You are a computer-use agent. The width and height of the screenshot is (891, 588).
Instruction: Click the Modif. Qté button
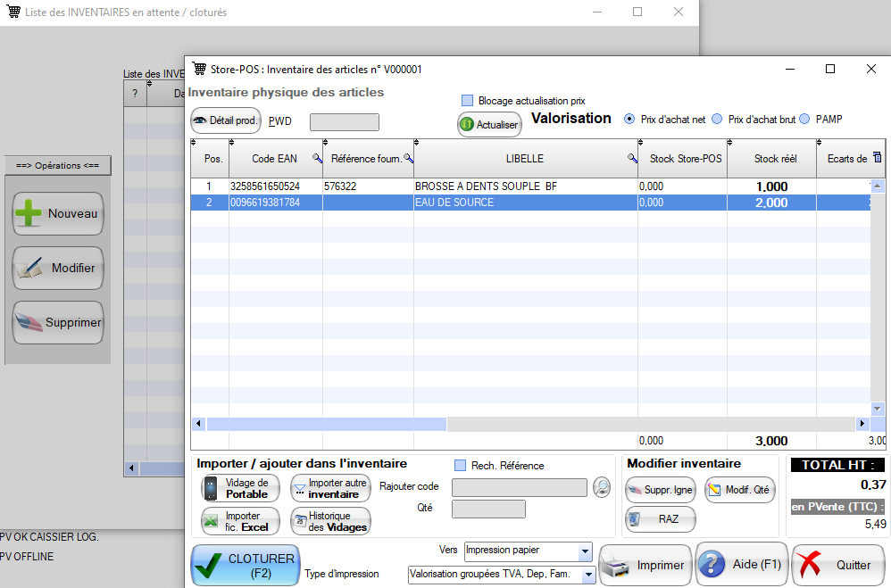(739, 489)
